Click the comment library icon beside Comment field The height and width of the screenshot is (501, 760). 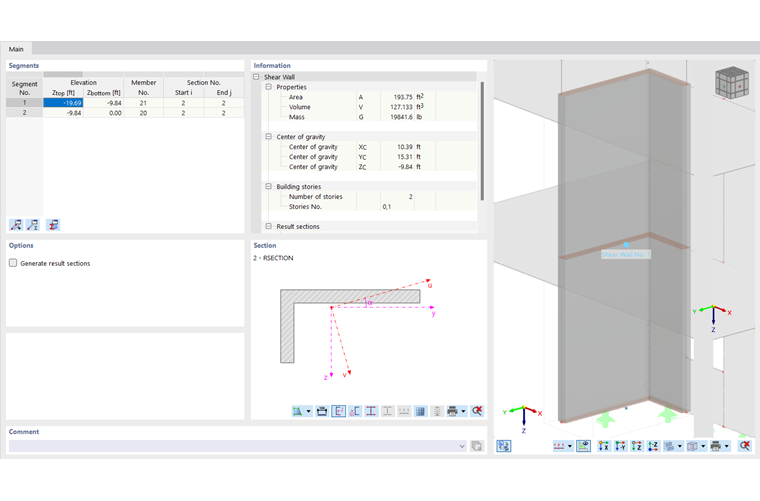point(477,446)
